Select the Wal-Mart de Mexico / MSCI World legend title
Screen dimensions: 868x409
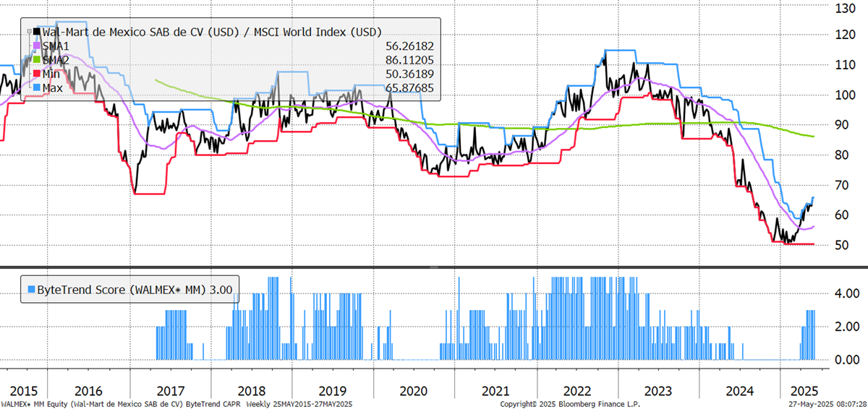pyautogui.click(x=212, y=32)
